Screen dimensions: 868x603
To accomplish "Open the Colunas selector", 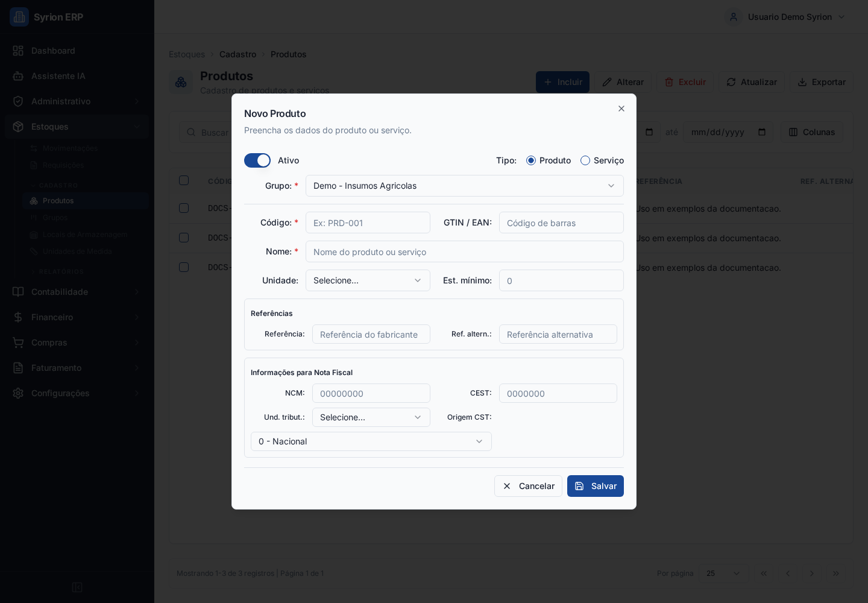I will point(812,132).
